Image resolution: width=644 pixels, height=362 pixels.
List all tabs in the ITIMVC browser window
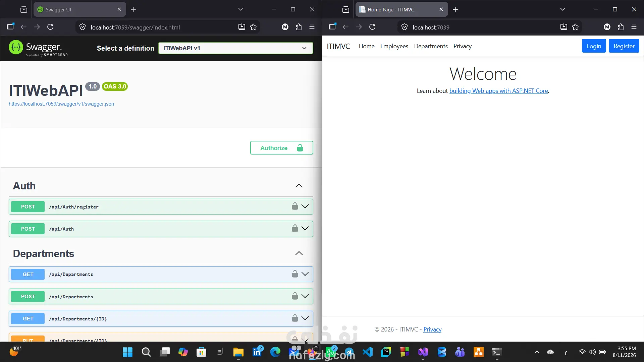point(562,9)
